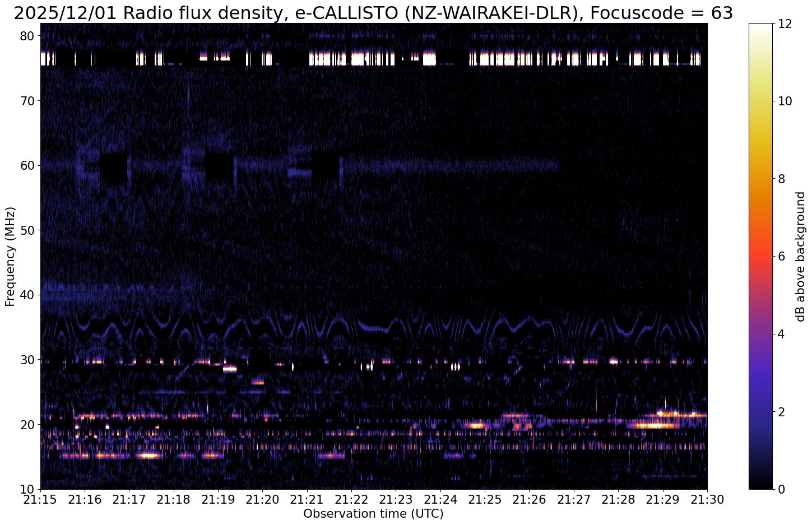Click the bright 20 MHz burst near 21:29
Viewport: 812px width, 525px height.
[653, 426]
